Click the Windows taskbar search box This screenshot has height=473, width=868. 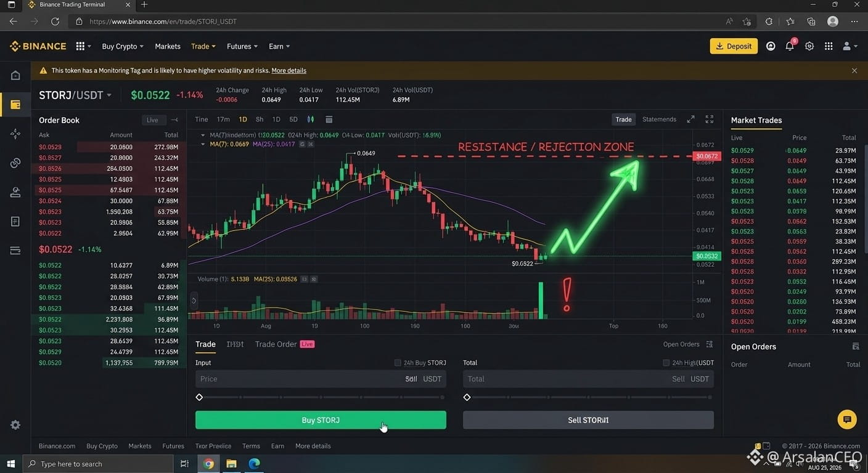99,464
